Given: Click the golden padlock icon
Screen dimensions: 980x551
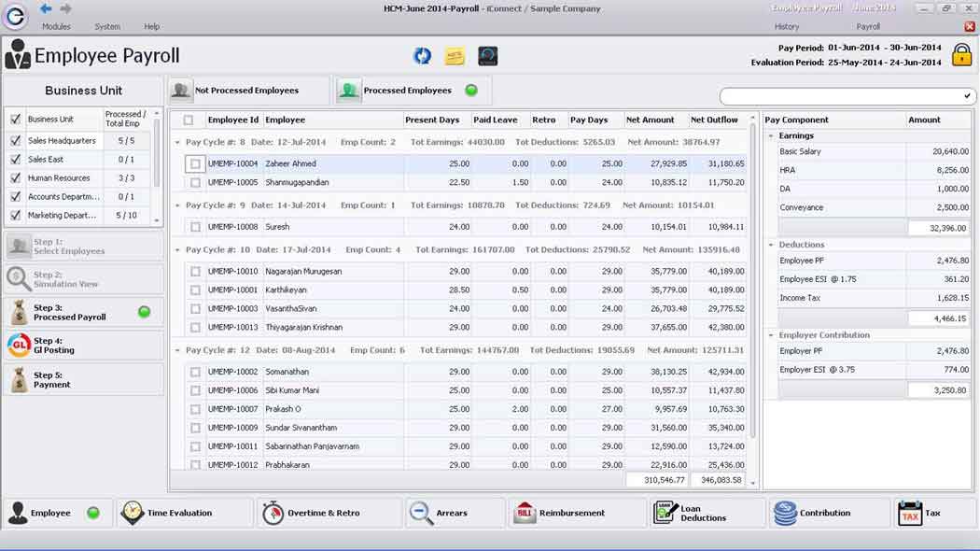Looking at the screenshot, I should click(961, 55).
